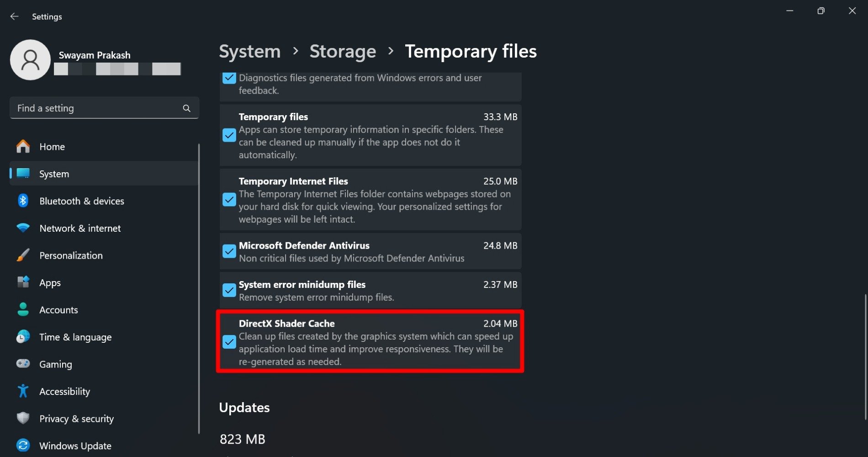Go to System in breadcrumb
Screen dimensions: 868x457
(x=249, y=51)
